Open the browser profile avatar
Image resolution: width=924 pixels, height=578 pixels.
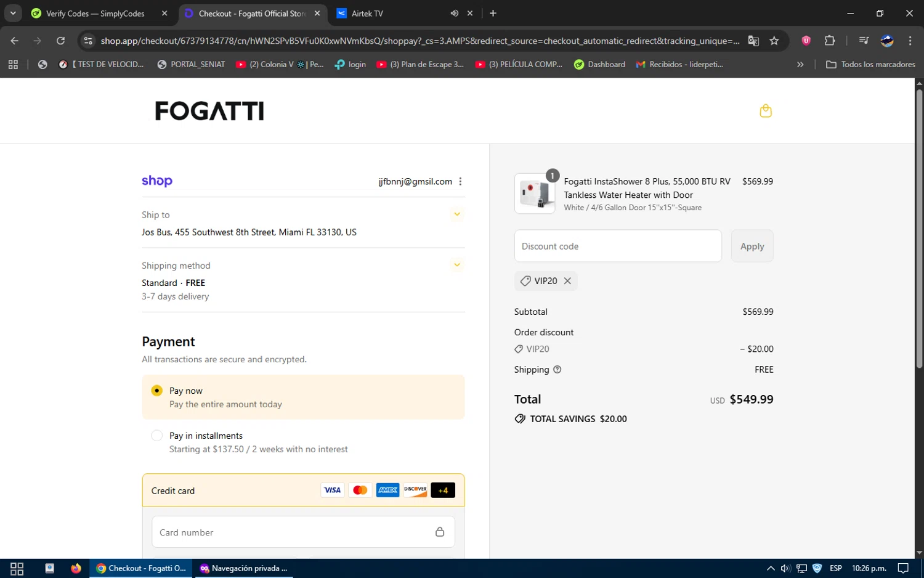[x=887, y=41]
